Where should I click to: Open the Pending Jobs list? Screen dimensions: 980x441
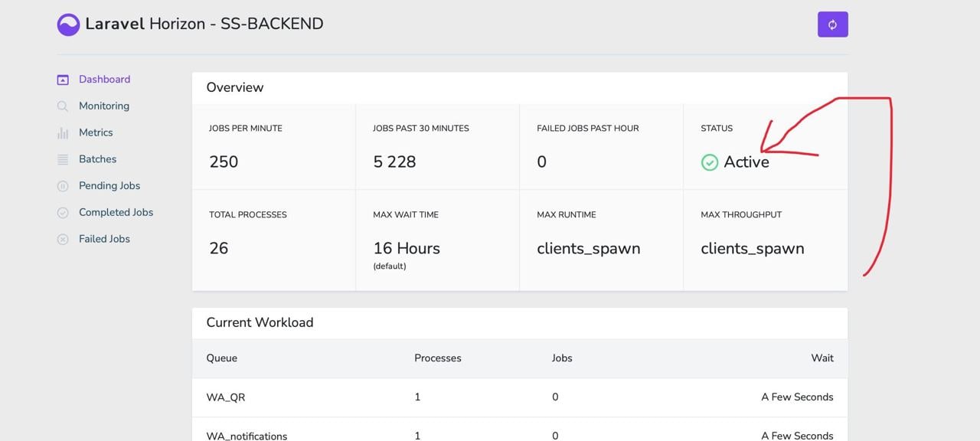(x=109, y=185)
